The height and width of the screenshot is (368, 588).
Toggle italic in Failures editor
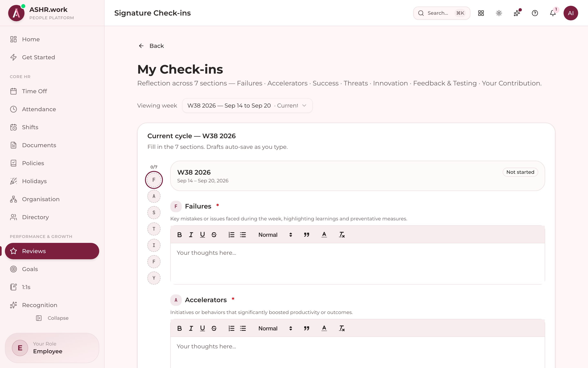191,235
